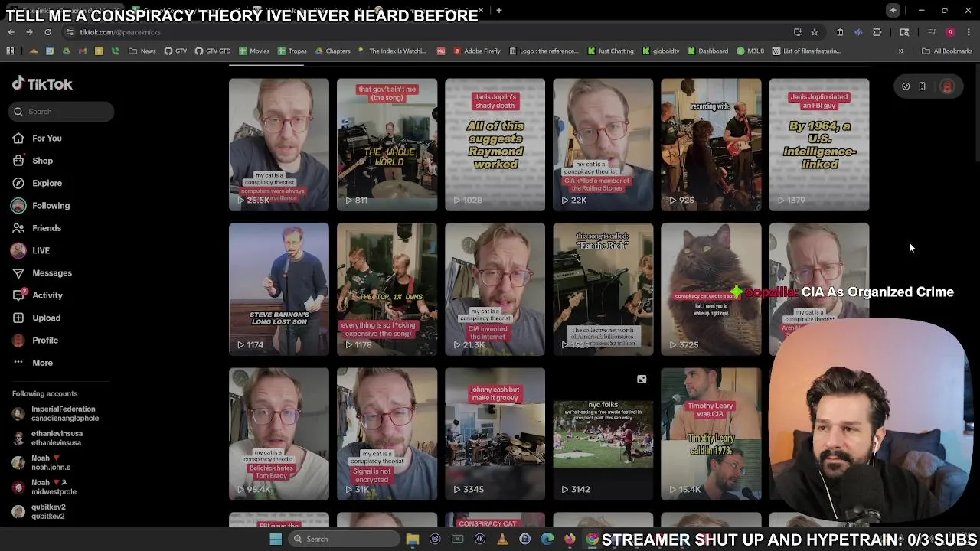Open the 'nyc folks' music festival post
The image size is (980, 551).
(603, 434)
